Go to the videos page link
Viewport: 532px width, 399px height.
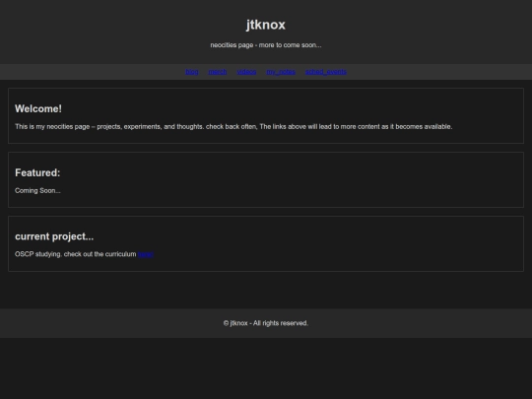pyautogui.click(x=246, y=72)
